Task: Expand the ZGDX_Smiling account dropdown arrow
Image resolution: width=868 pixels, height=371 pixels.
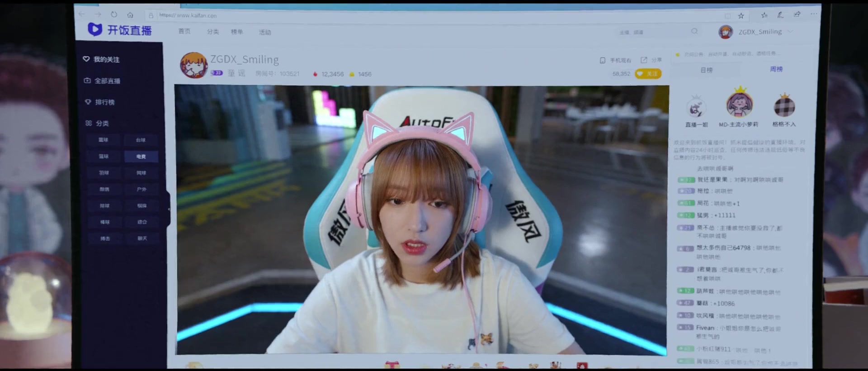Action: click(790, 32)
